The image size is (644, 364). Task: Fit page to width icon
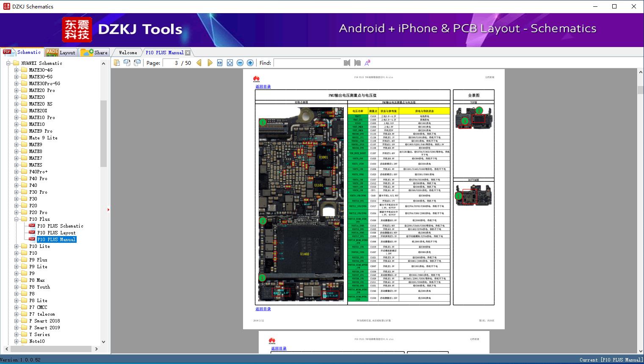tap(220, 63)
